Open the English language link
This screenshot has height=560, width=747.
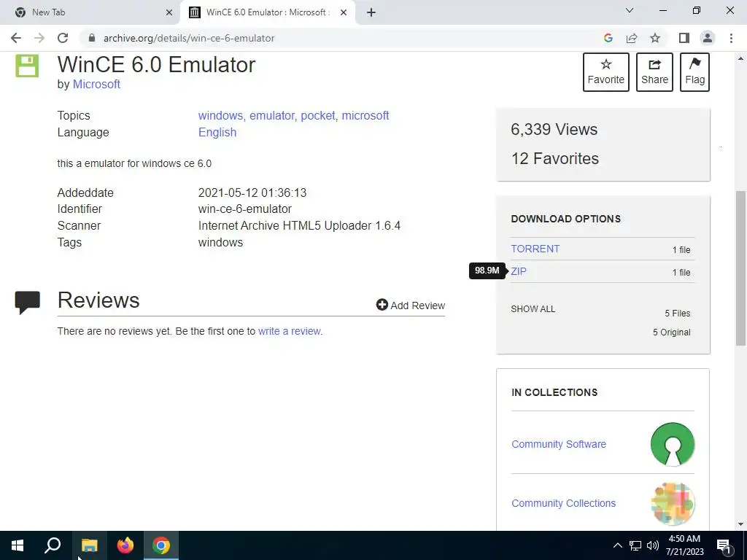pos(217,133)
